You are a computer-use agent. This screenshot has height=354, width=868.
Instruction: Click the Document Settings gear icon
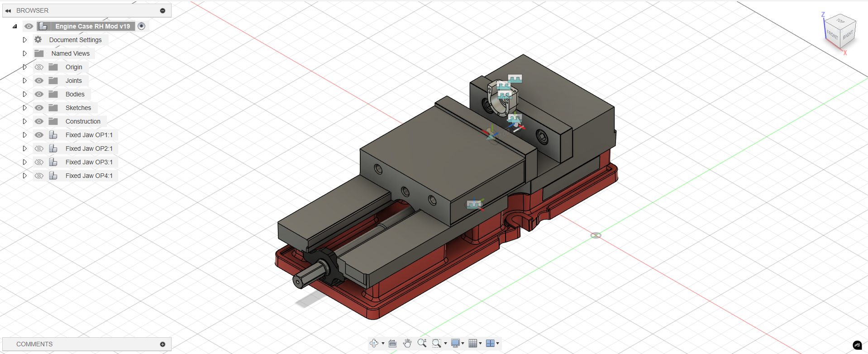[38, 40]
